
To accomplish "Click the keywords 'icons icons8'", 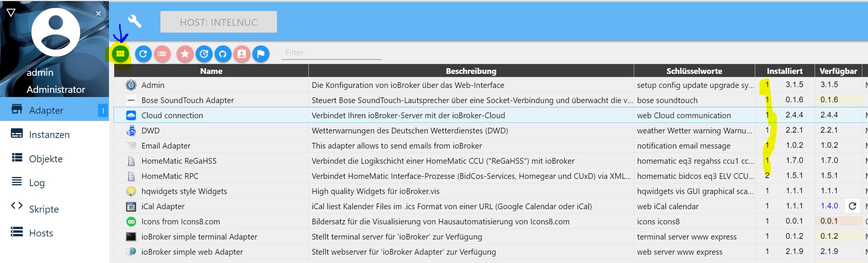I will (x=658, y=221).
